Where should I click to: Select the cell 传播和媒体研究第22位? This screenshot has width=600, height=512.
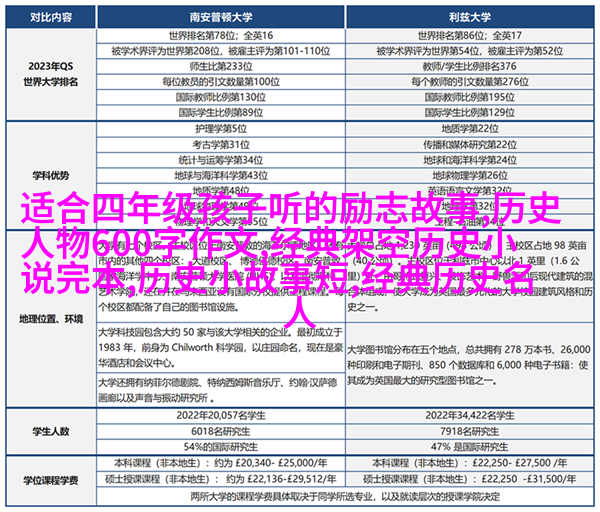[470, 145]
